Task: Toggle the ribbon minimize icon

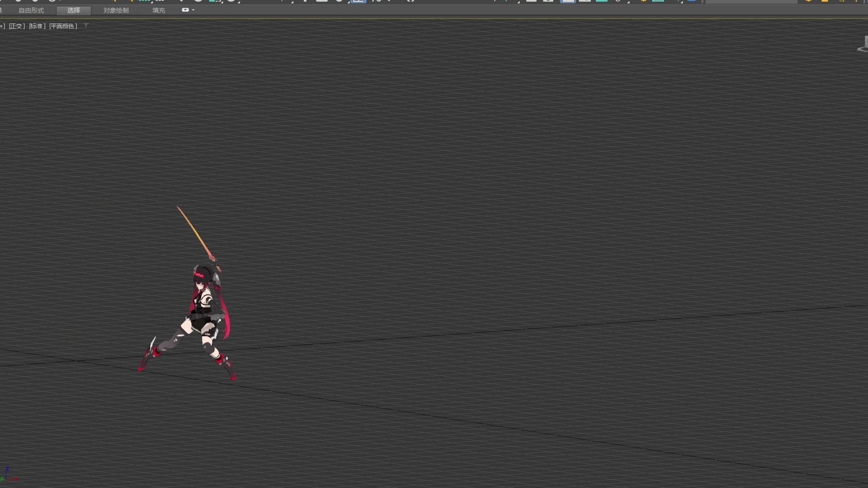Action: coord(185,10)
